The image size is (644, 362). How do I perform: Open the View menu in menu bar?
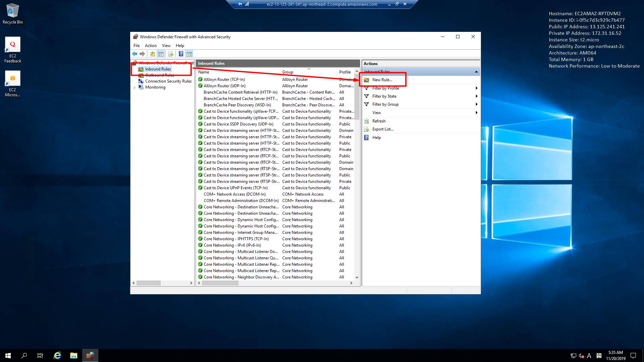click(166, 46)
